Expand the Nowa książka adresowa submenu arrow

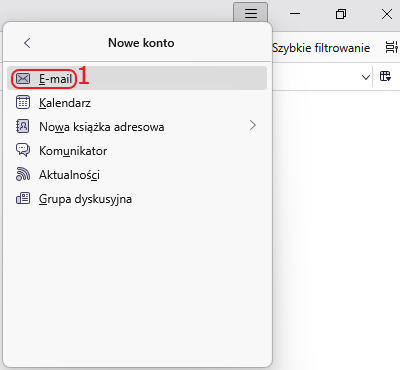(x=253, y=126)
